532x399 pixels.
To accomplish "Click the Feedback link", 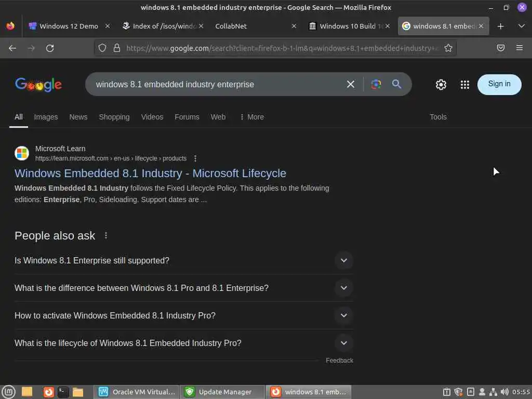I will point(339,361).
